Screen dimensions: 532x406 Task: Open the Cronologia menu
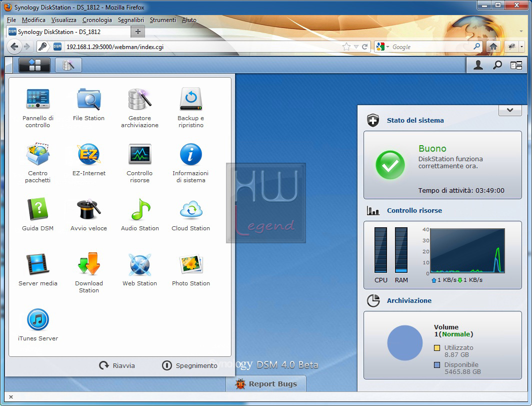(97, 20)
